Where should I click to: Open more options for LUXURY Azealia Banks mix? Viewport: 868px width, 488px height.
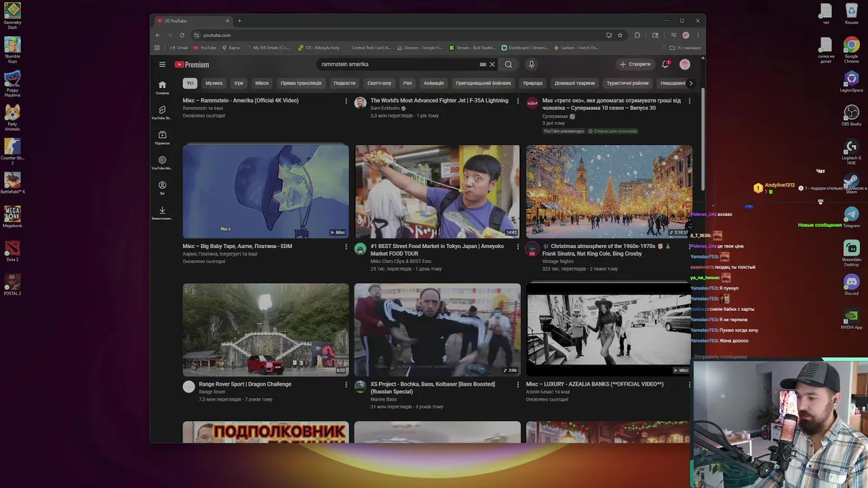690,385
